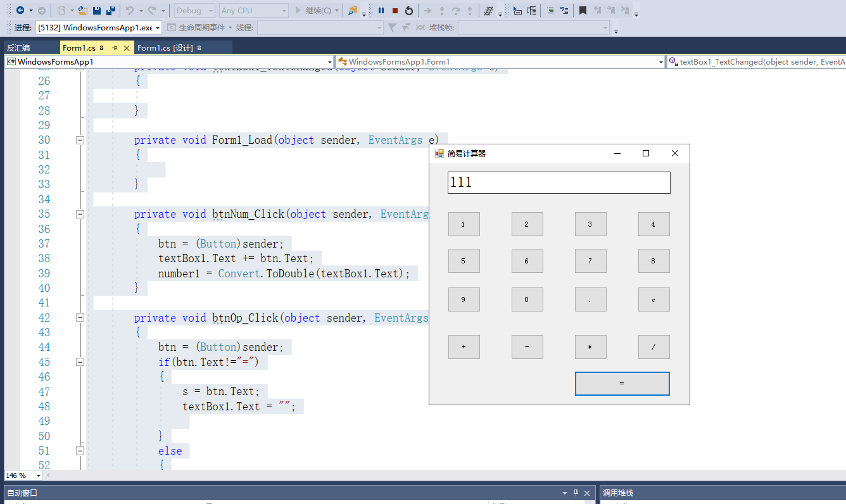Click calculator button 4

tap(654, 224)
